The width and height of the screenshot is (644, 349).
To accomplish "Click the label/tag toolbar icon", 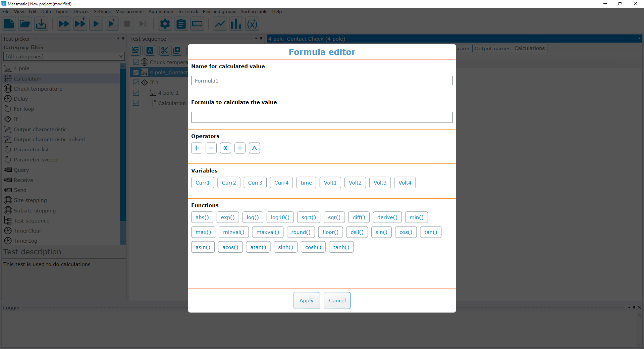I will click(197, 24).
